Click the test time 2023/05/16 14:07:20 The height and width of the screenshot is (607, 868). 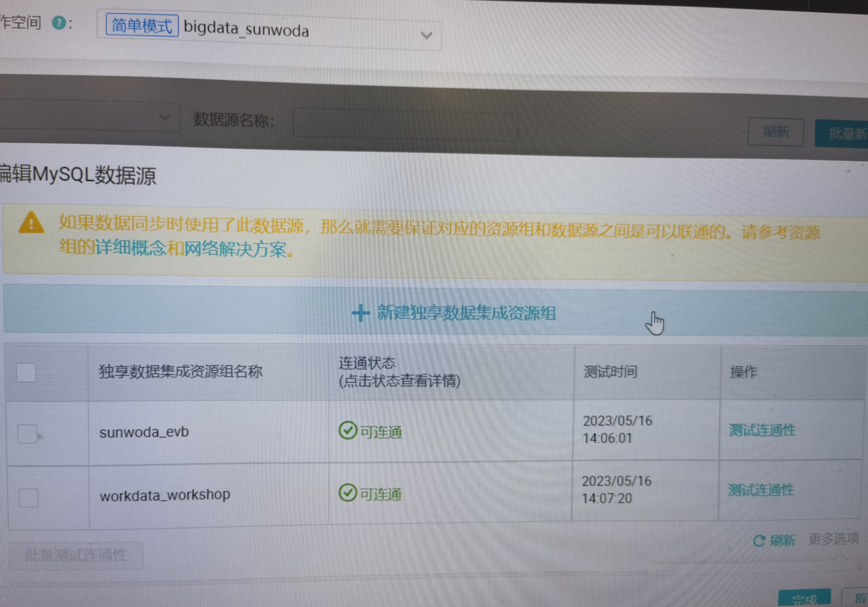[616, 489]
